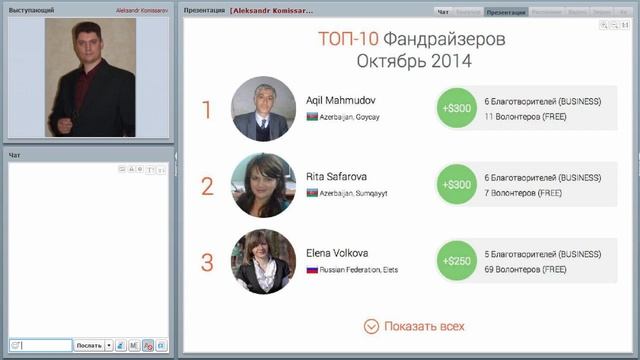Click the Russian flag under Elena Volkova
The image size is (640, 360).
click(x=312, y=269)
